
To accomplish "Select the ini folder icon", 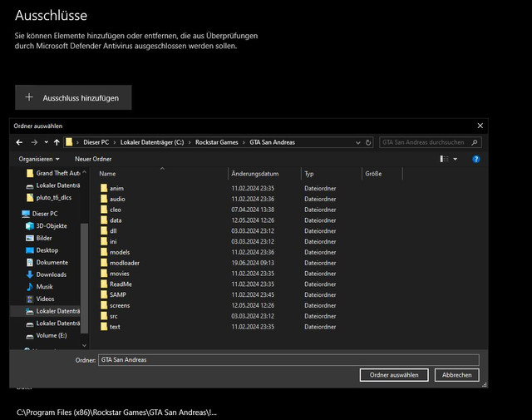I will (x=104, y=241).
